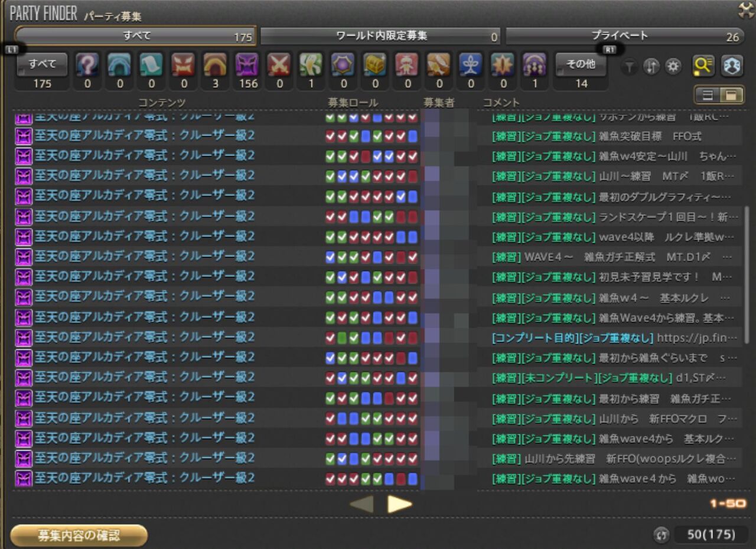Open the gear settings icon for Party Finder
The height and width of the screenshot is (549, 756).
[x=673, y=67]
